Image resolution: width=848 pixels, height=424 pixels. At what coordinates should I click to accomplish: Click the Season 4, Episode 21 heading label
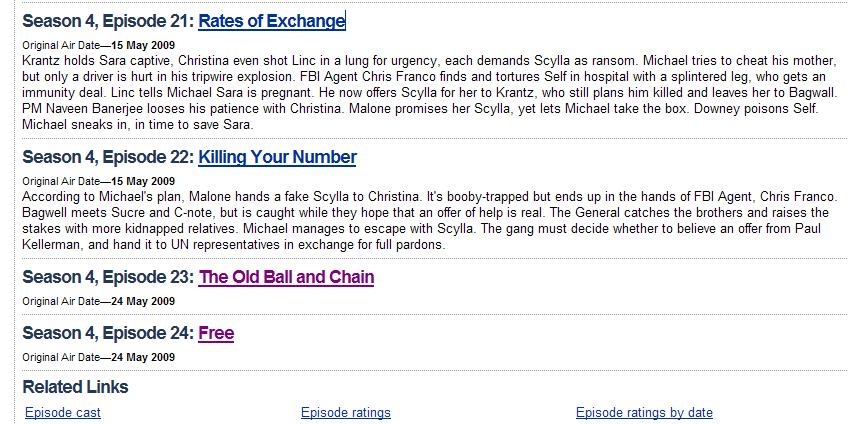(x=108, y=21)
